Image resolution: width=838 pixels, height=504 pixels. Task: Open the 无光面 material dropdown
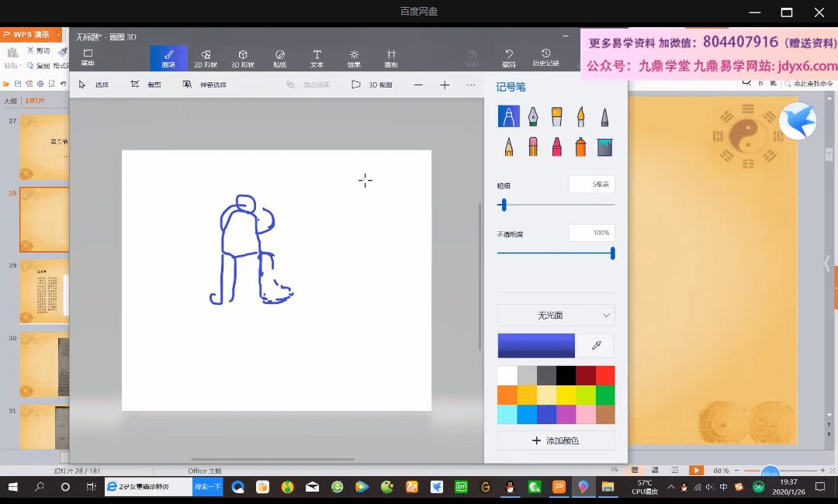pyautogui.click(x=556, y=316)
